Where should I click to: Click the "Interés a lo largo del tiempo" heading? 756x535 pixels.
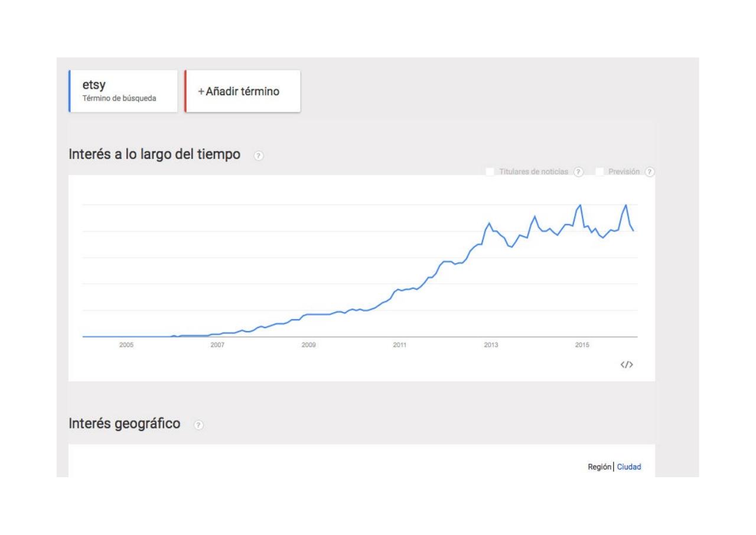coord(155,155)
